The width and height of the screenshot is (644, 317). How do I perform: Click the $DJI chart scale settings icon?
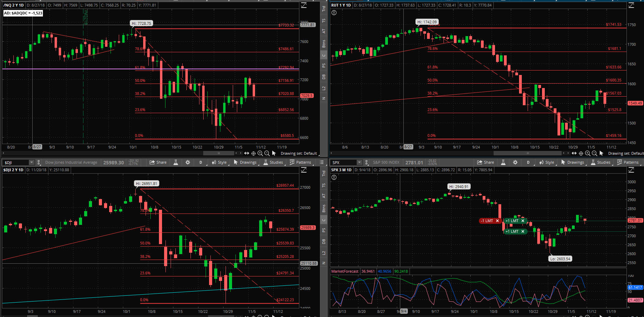click(304, 170)
